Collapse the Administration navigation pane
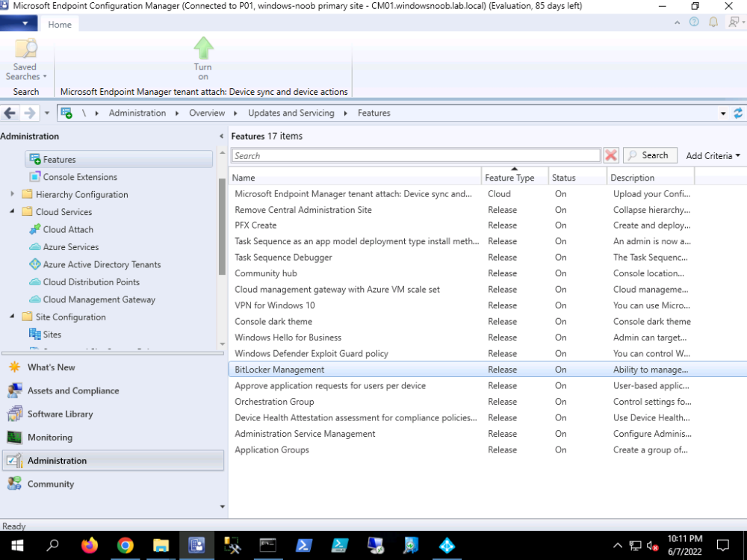 (x=222, y=136)
